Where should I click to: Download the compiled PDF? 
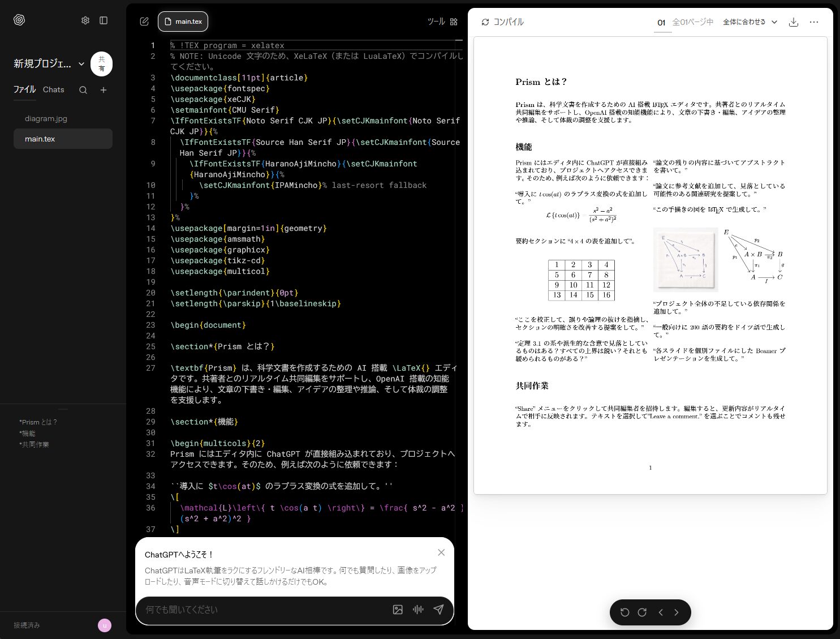pos(794,22)
